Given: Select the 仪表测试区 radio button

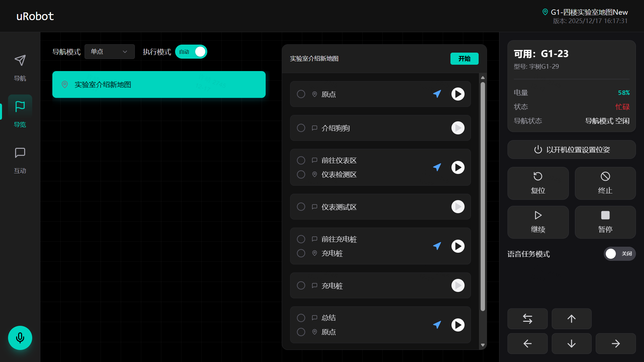Looking at the screenshot, I should (301, 207).
